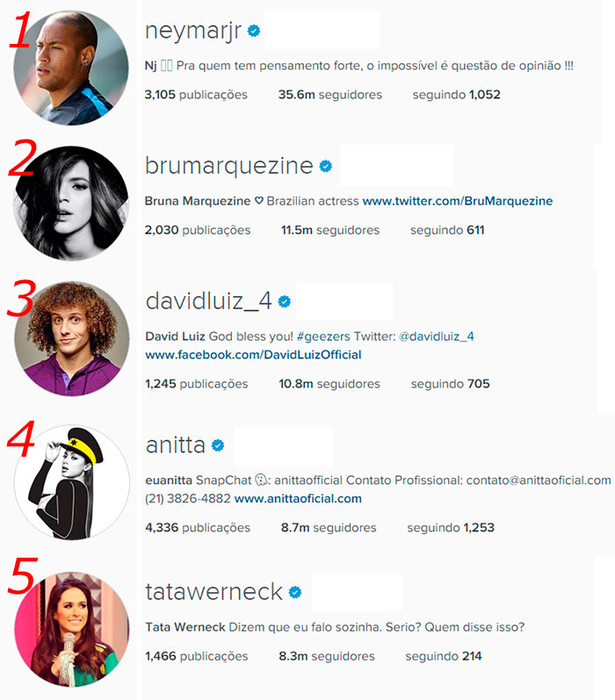Viewport: 615px width, 700px height.
Task: Open the www.facebook.com/DavidLuizOfficial link
Action: [x=253, y=355]
